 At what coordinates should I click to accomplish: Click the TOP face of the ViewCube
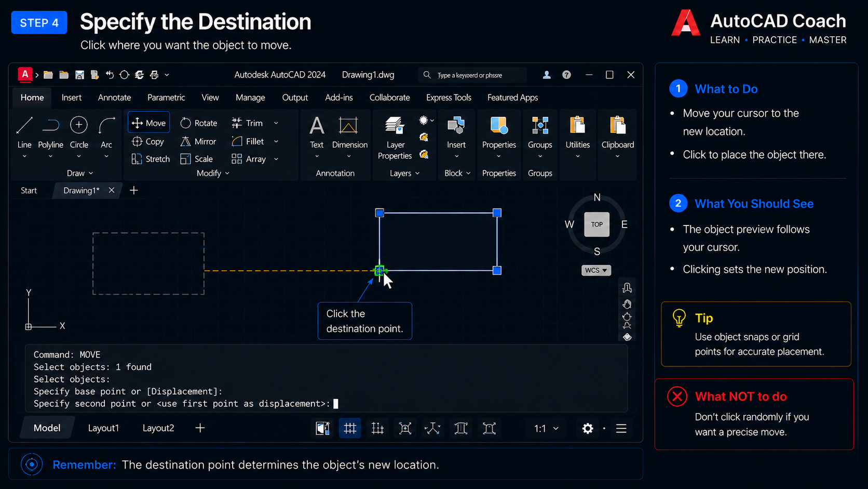point(596,224)
